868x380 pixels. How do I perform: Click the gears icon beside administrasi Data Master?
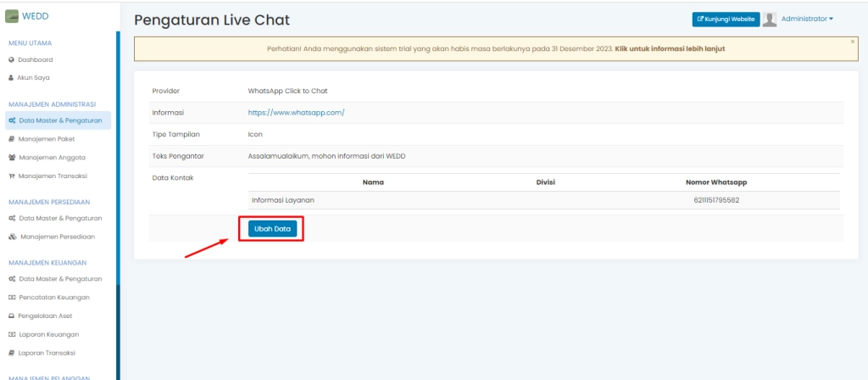click(x=12, y=120)
